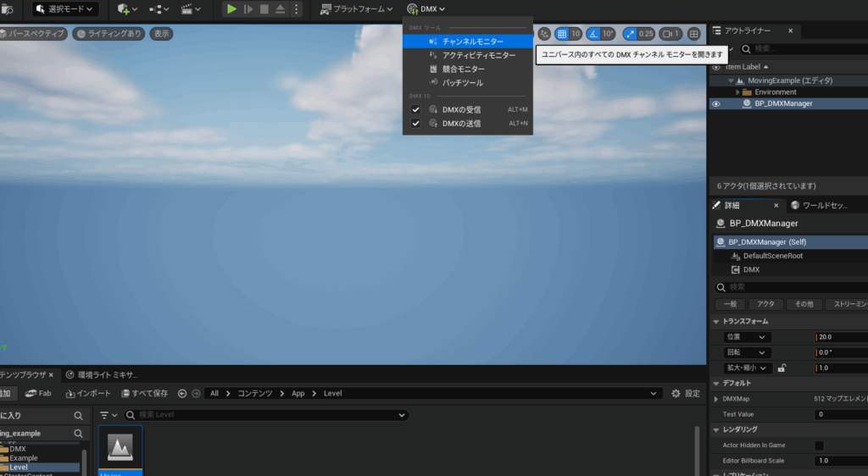Open the Cinematics clapperboard menu
The width and height of the screenshot is (868, 476).
(191, 8)
